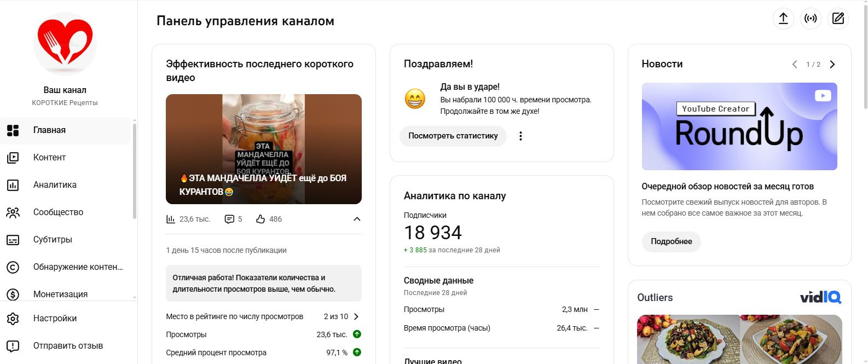This screenshot has height=364, width=868.
Task: Click the likes thumbs-up icon showing 486
Action: tap(261, 219)
